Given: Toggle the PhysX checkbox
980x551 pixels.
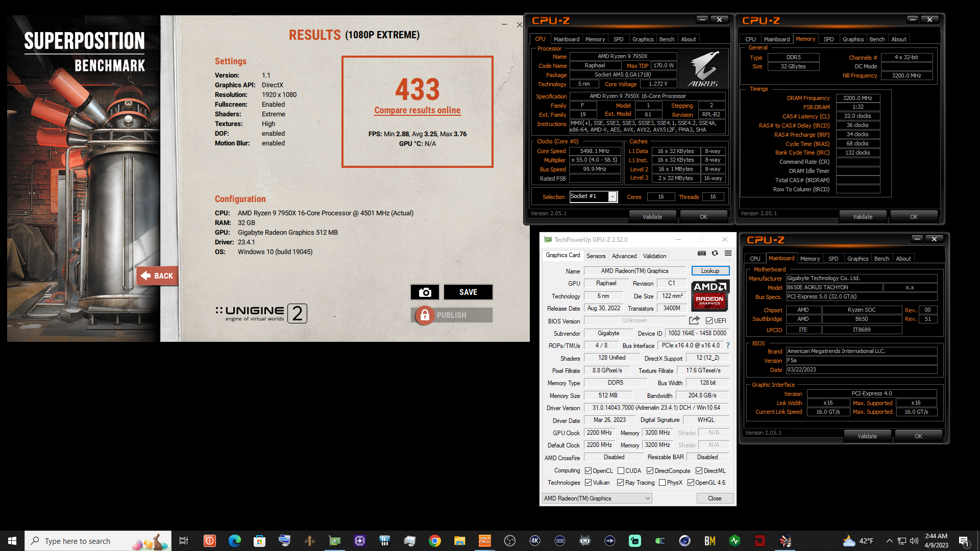Looking at the screenshot, I should [x=662, y=482].
